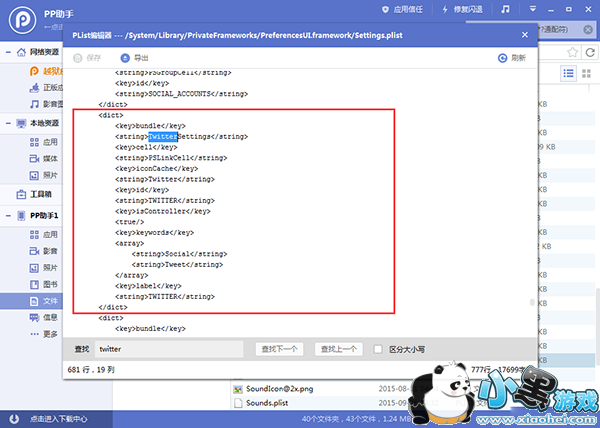Viewport: 600px width, 428px height.
Task: Click the 修复闪退 lightning option
Action: 462,10
